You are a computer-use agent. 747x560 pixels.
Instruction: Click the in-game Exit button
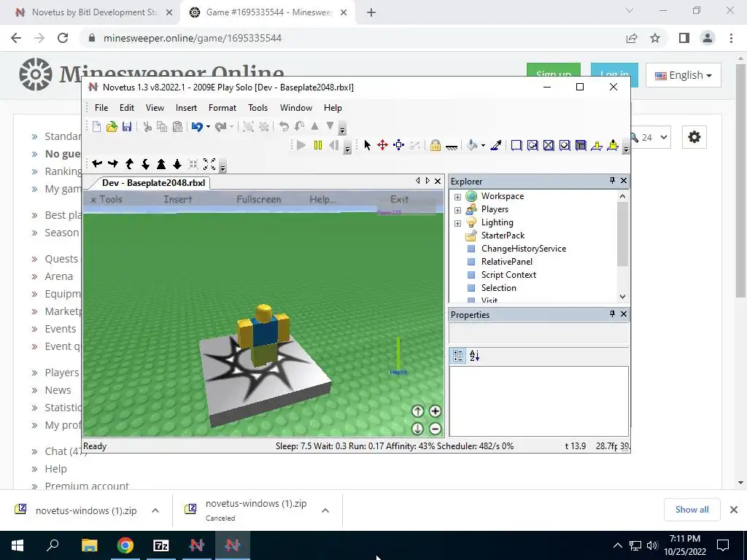399,199
